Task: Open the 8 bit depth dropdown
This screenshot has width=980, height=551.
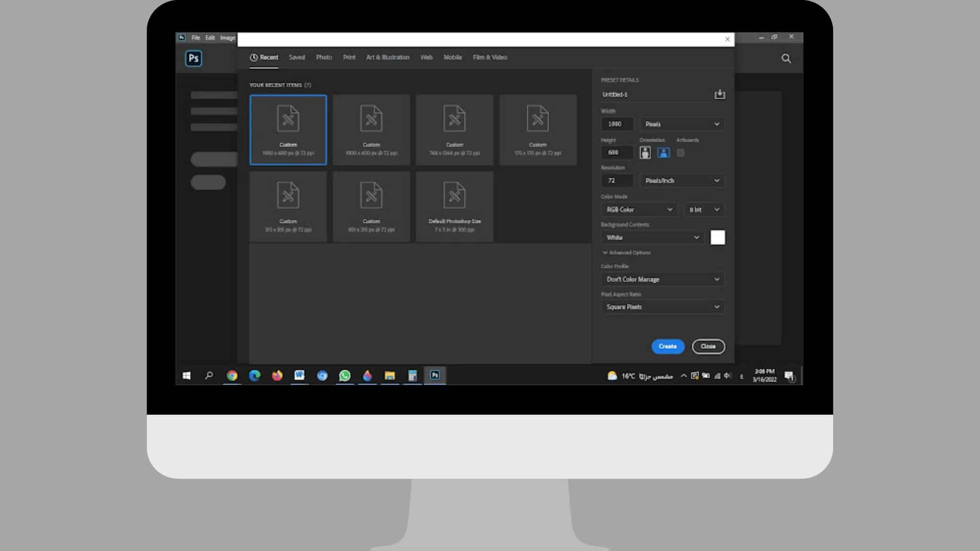Action: click(x=704, y=209)
